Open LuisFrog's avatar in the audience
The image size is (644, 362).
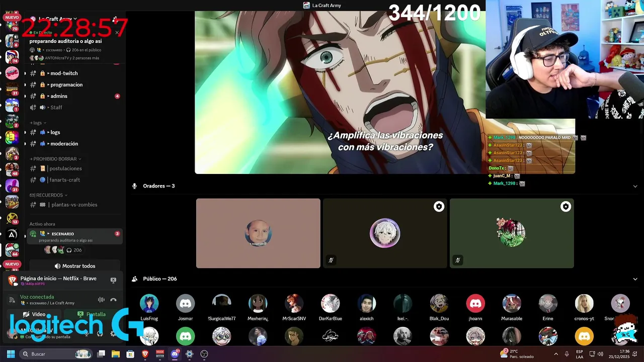[149, 304]
